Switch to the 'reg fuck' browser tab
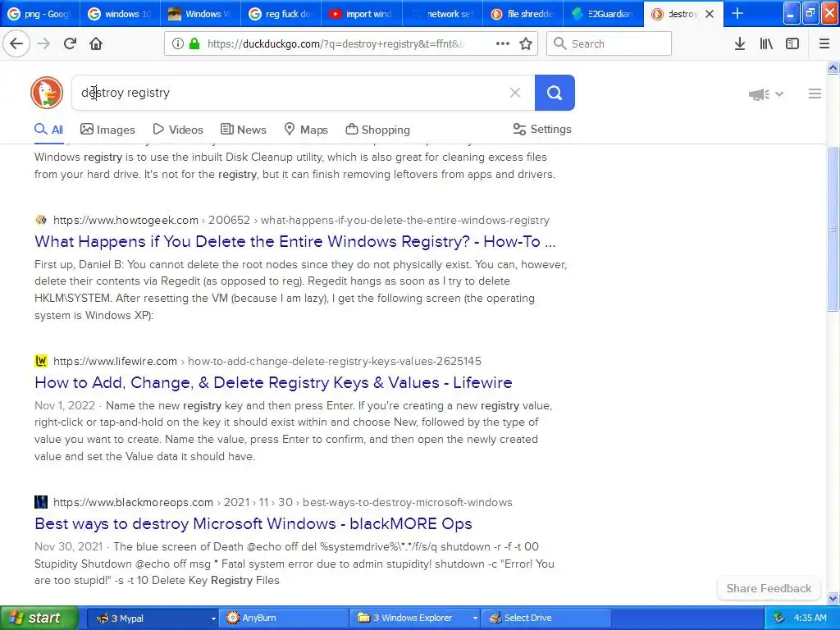 [x=281, y=13]
